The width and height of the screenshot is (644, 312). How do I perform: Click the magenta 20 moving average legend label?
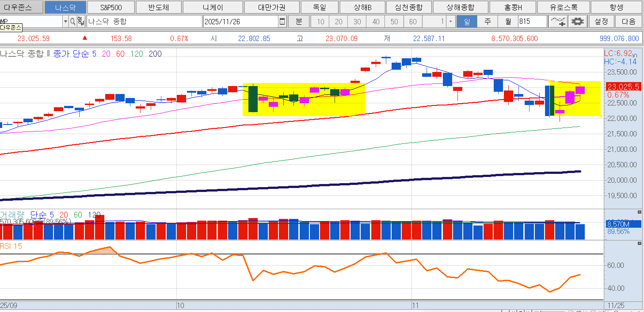pyautogui.click(x=106, y=54)
